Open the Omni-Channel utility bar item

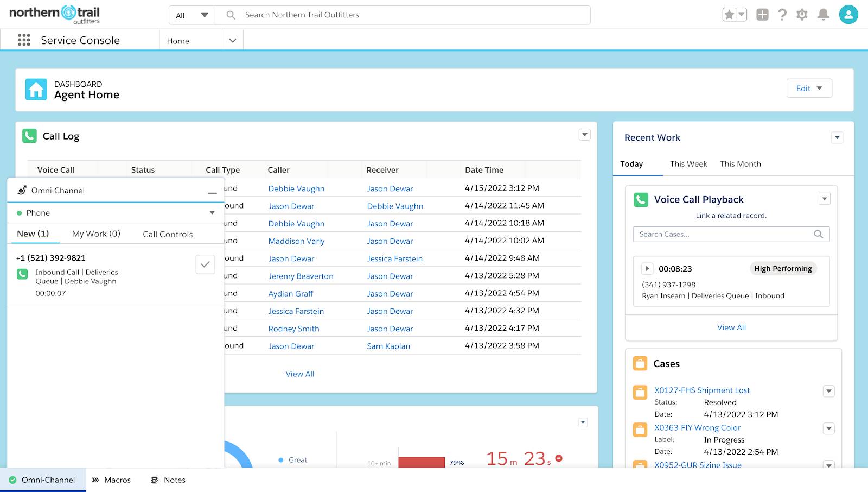point(42,480)
